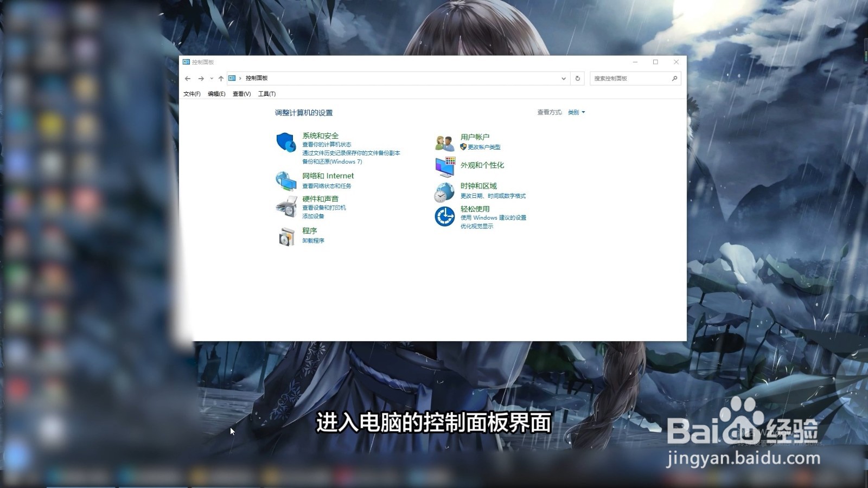Screen dimensions: 868x488
Task: Open 更改日期、时间或数字格式 link
Action: point(493,196)
